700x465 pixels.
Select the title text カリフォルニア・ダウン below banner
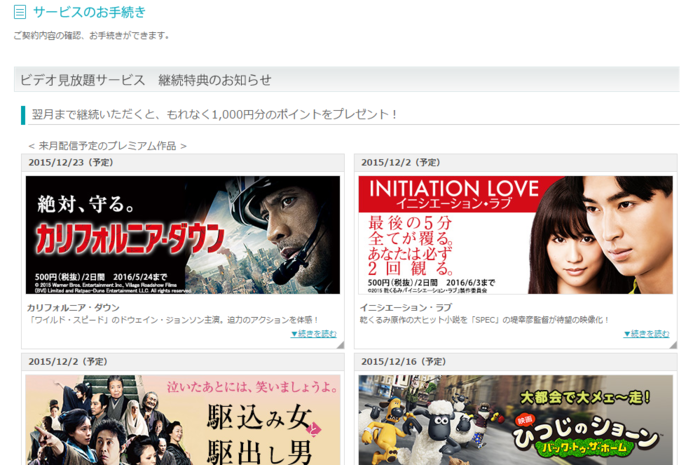73,307
